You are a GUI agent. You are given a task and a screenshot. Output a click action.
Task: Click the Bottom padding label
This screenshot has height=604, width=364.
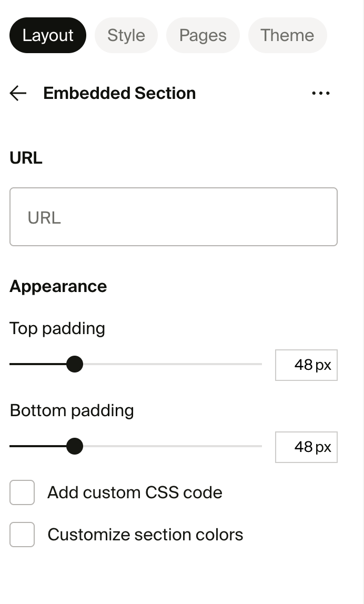point(72,410)
